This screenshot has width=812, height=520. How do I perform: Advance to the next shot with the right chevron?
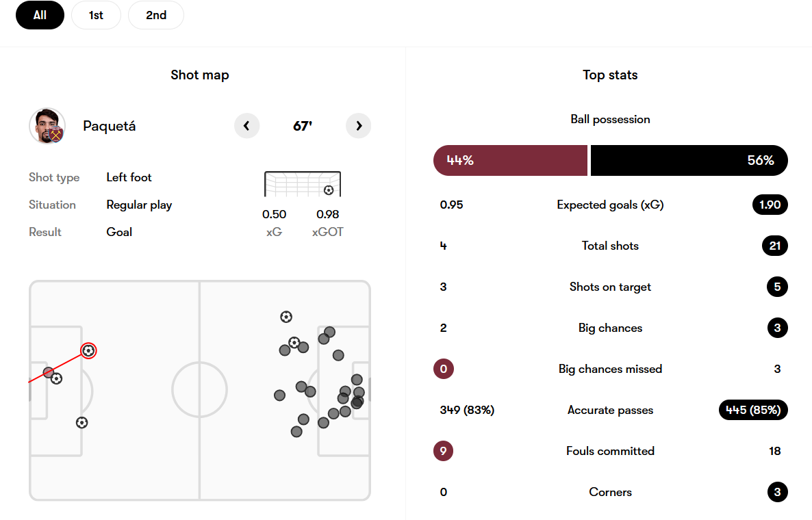[359, 126]
